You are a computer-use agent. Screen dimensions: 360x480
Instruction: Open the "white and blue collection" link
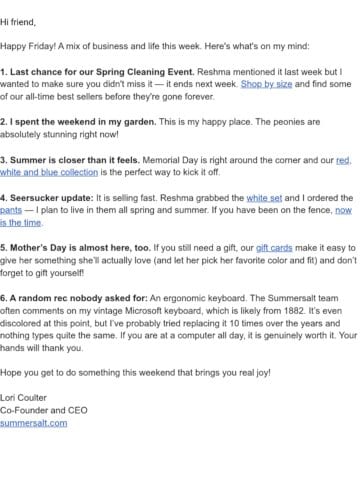tap(49, 172)
